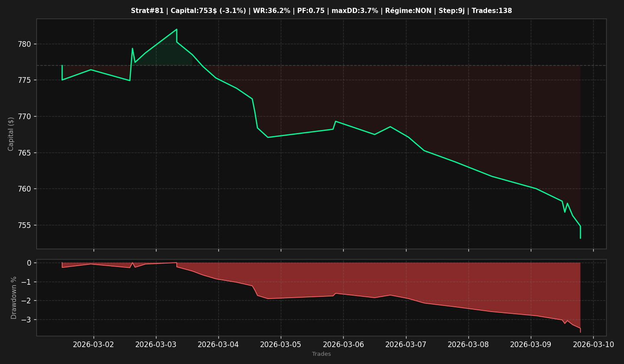Click the final lowest point of the capital curve
This screenshot has height=364, width=624.
(x=580, y=238)
